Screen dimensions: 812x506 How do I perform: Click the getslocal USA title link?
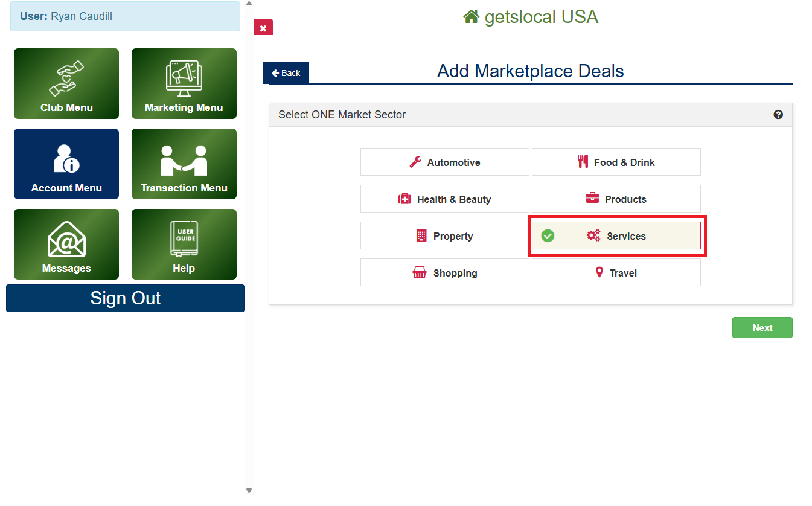click(x=541, y=16)
